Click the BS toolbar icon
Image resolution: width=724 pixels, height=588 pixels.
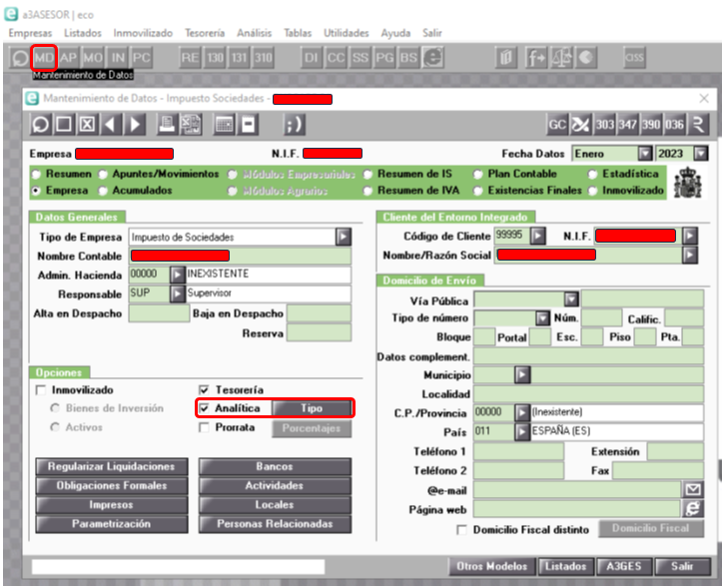(408, 58)
